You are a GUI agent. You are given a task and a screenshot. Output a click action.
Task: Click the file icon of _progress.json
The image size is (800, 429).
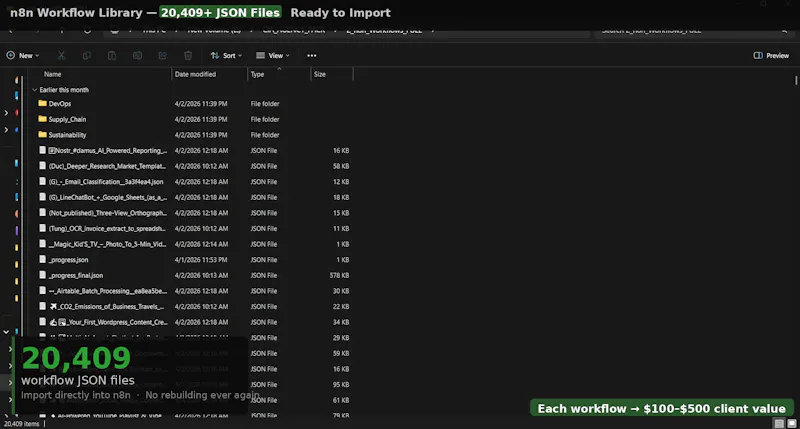(x=43, y=259)
